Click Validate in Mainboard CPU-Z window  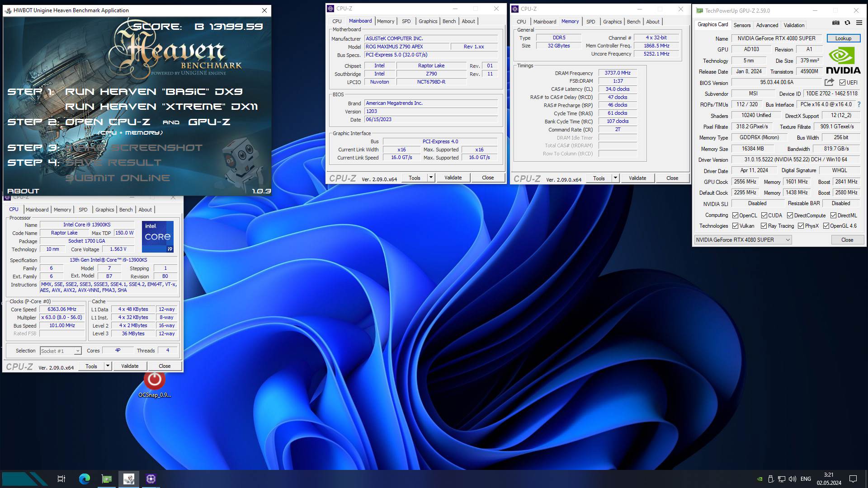(453, 178)
